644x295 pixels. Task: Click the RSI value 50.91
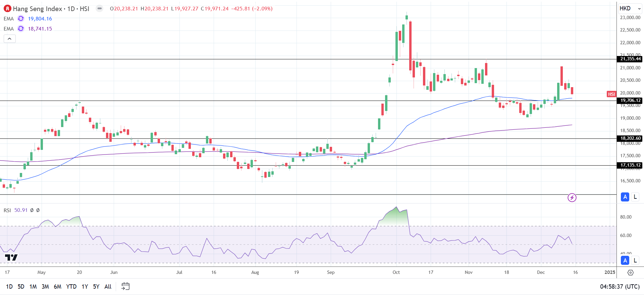21,210
